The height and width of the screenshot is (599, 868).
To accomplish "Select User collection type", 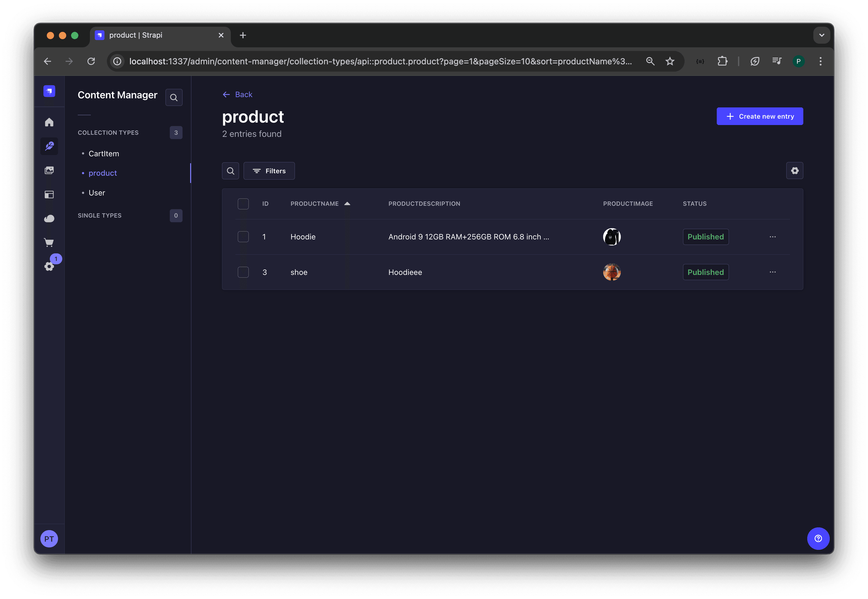I will [x=97, y=192].
